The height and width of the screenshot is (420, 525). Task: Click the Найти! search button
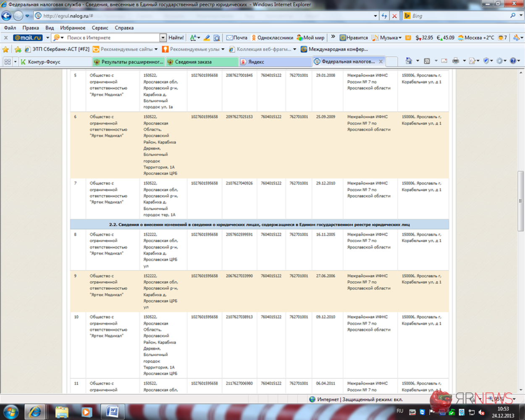[176, 38]
